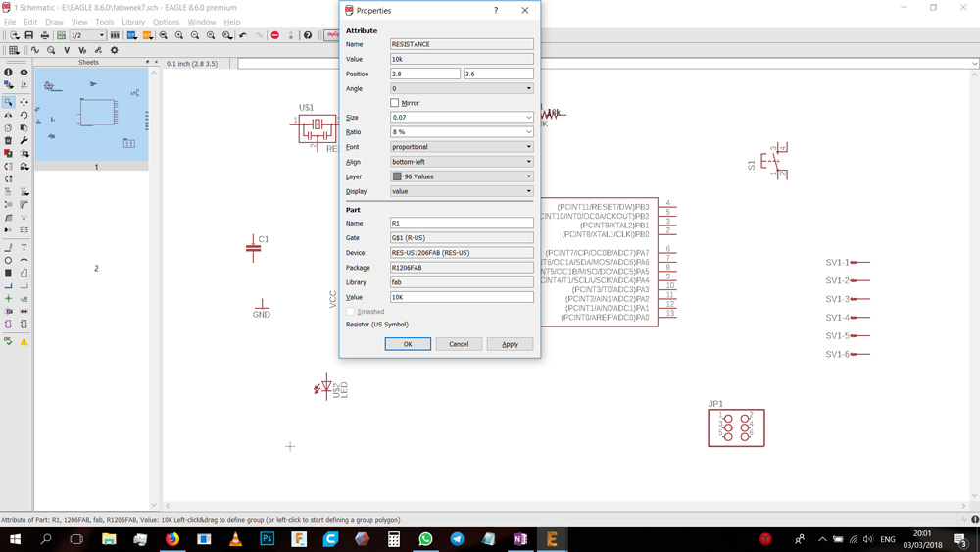Open the Align dropdown showing bottom-left
The height and width of the screenshot is (552, 980).
coord(462,162)
